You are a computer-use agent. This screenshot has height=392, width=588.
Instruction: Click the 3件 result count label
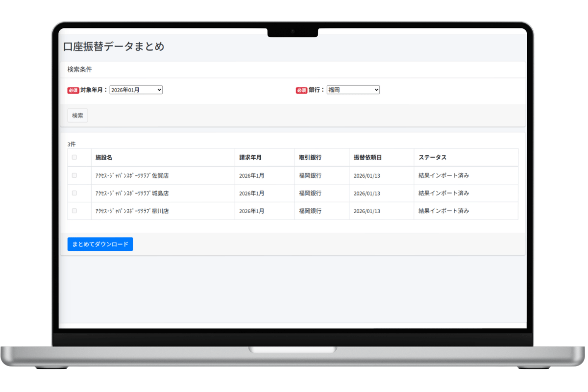[x=71, y=144]
